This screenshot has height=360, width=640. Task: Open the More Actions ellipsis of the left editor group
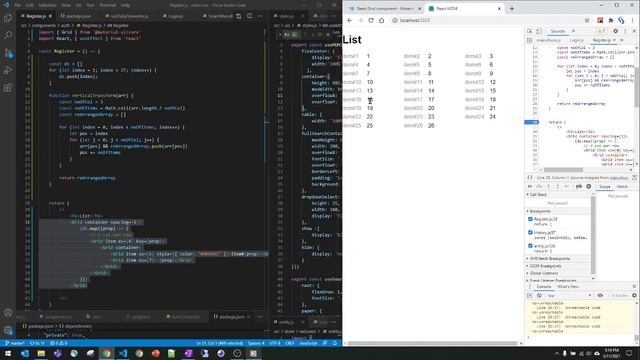tap(260, 16)
